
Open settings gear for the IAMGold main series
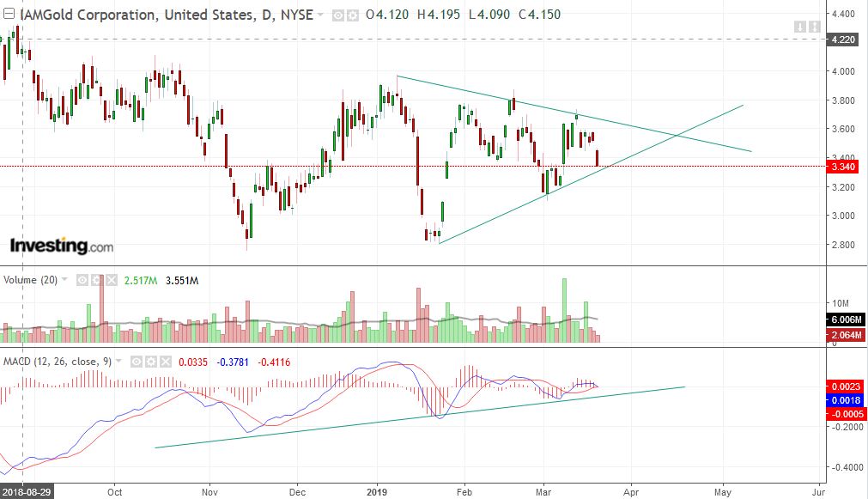tap(352, 15)
